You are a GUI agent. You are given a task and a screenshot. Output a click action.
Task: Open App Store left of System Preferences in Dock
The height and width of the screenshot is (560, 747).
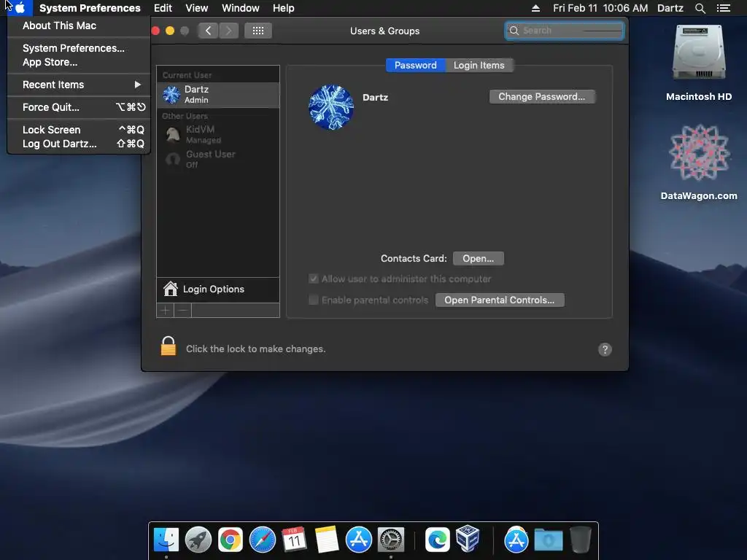click(x=359, y=540)
